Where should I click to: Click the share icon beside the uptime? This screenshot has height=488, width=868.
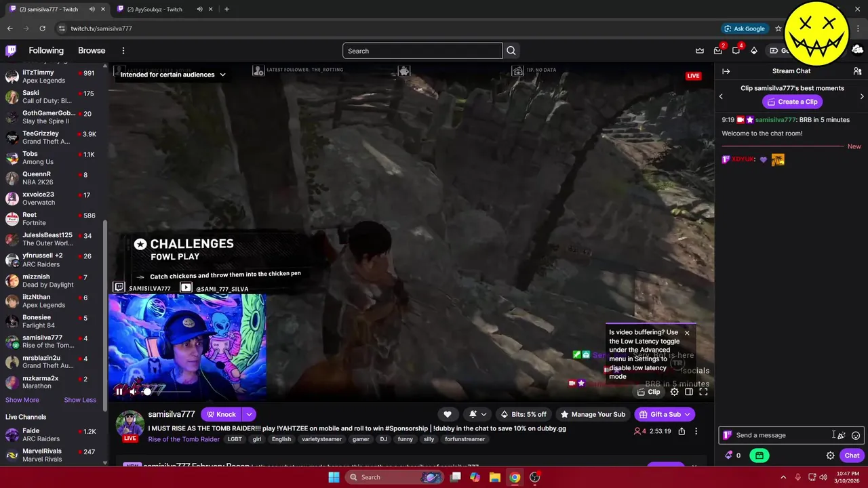(x=682, y=431)
